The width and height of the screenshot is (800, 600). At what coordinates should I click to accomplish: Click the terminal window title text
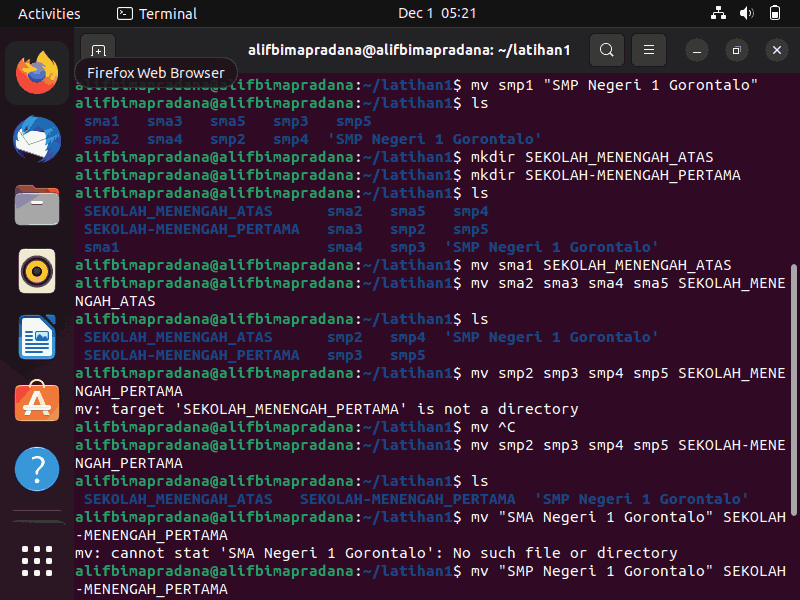[x=409, y=50]
